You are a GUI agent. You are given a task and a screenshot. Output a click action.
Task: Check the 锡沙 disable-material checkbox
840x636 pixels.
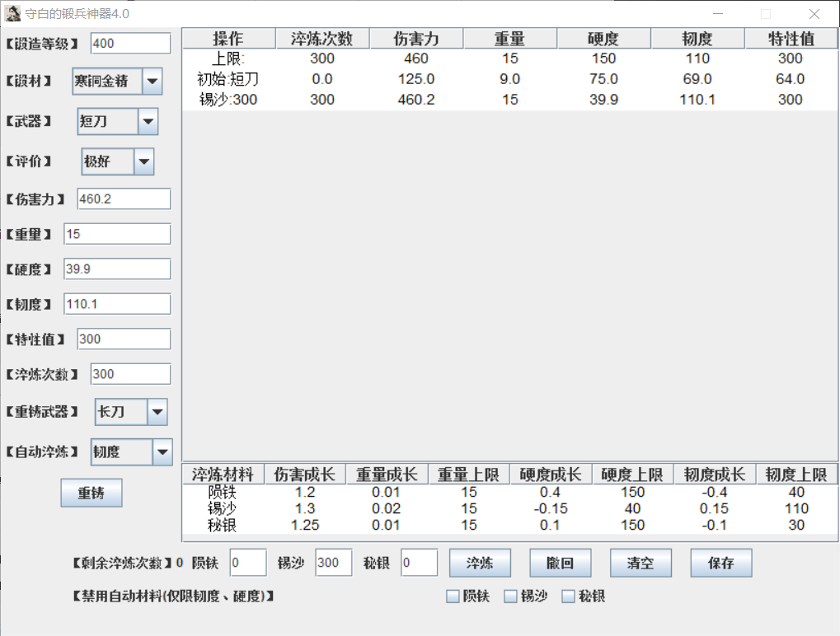point(510,596)
